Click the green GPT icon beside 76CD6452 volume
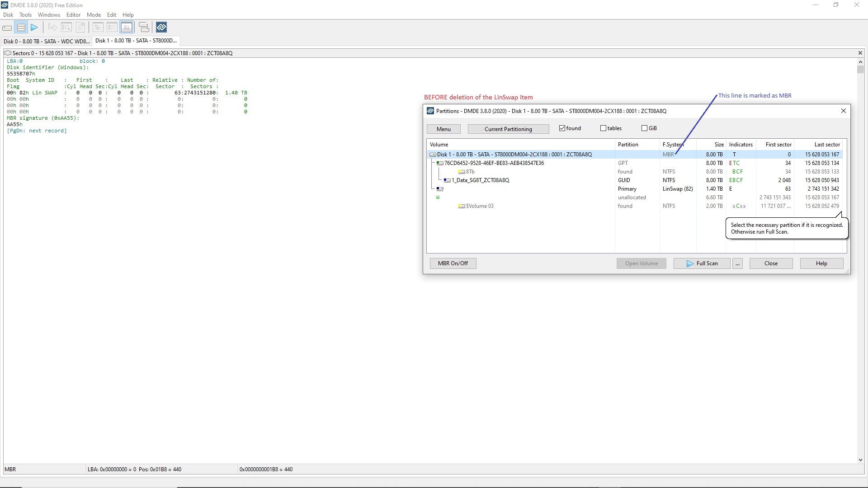 click(440, 163)
